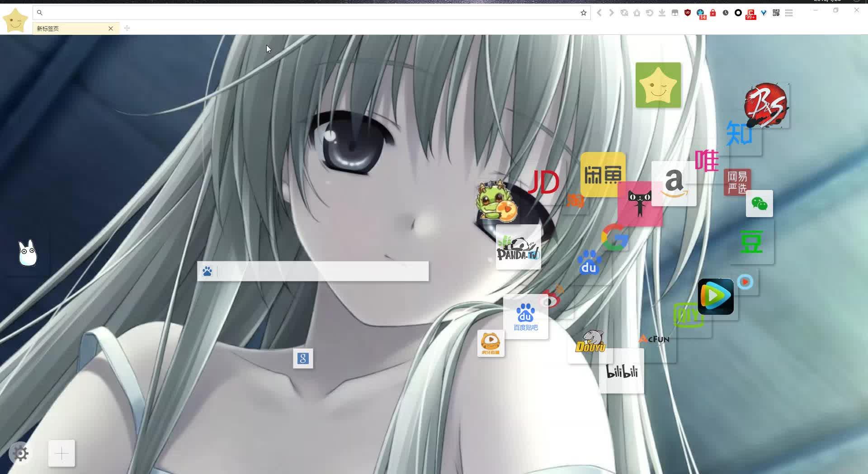
Task: Open the Tencent Video play shortcut
Action: point(716,297)
